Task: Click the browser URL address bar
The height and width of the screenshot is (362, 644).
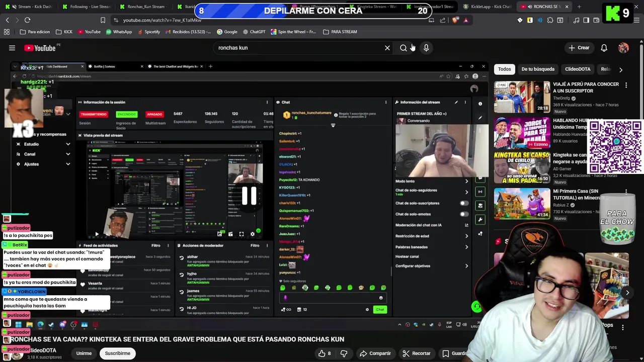Action: click(x=272, y=20)
